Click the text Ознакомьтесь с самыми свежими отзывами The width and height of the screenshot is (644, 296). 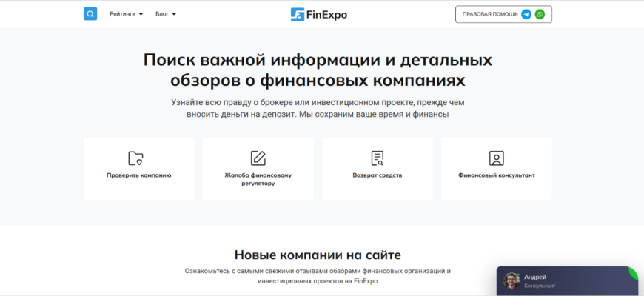point(318,276)
